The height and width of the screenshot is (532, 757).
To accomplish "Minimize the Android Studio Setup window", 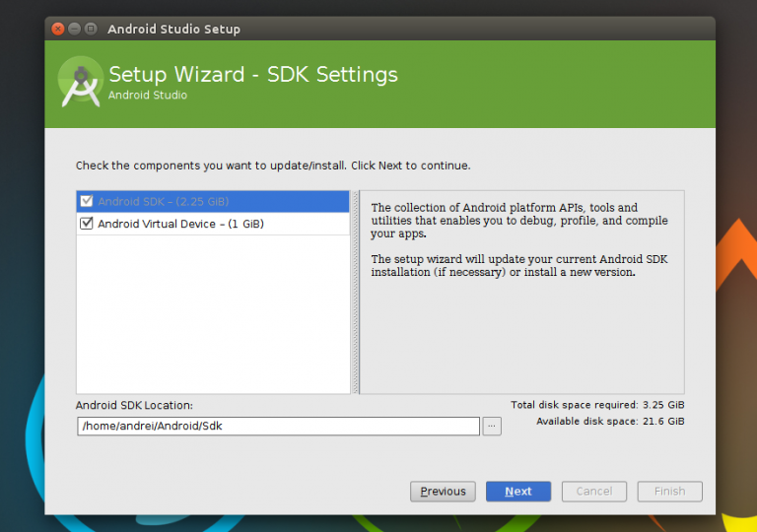I will tap(74, 29).
